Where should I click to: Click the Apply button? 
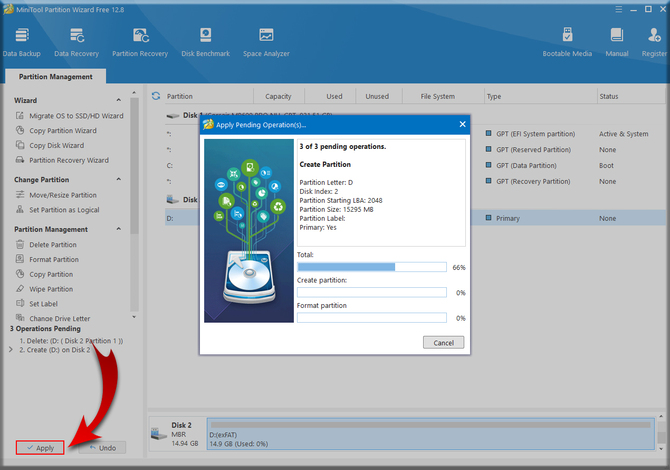point(40,448)
